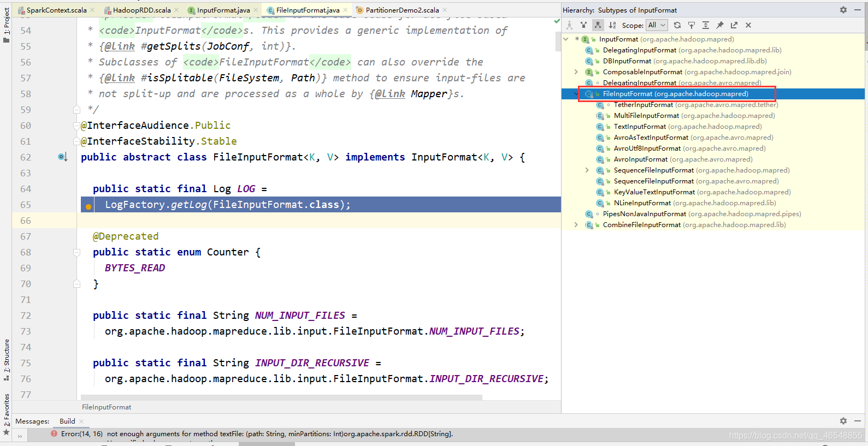Pin the hierarchy tab
The height and width of the screenshot is (446, 868).
pos(720,25)
